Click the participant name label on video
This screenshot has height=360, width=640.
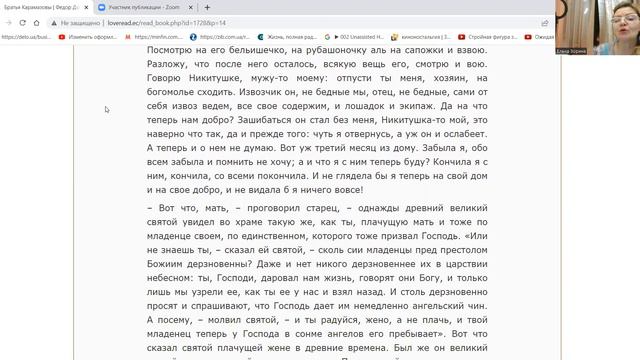[x=571, y=51]
